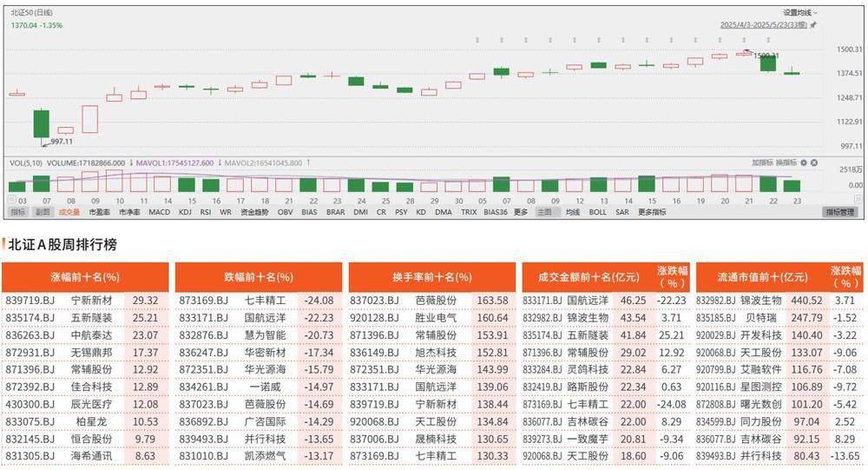Image resolution: width=868 pixels, height=470 pixels.
Task: Click the left scroll arrow beside date 03
Action: click(x=11, y=200)
